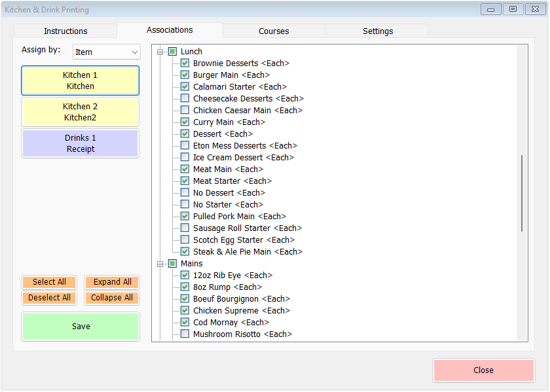Select the Associations tab
The width and height of the screenshot is (550, 392).
pyautogui.click(x=170, y=30)
